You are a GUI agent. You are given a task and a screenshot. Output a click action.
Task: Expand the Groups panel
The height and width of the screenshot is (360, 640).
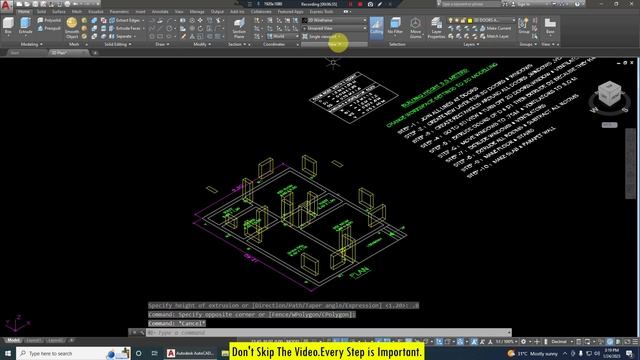click(x=528, y=44)
